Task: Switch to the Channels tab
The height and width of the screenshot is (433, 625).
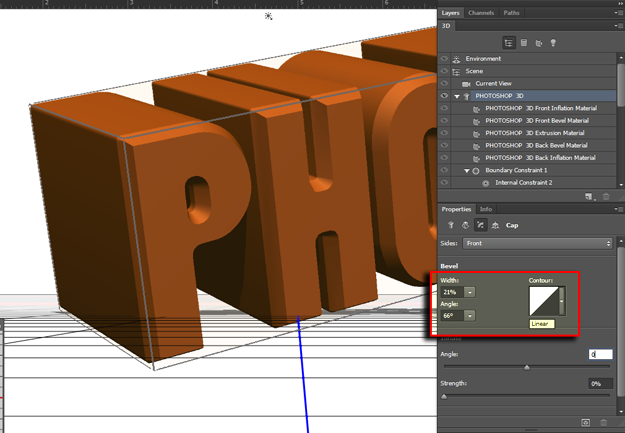Action: (x=482, y=13)
